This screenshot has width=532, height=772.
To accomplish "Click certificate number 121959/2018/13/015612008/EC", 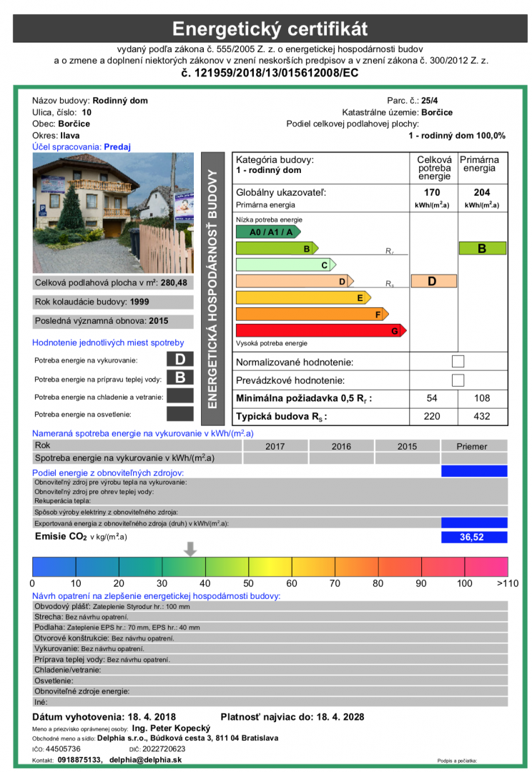I will pos(270,73).
